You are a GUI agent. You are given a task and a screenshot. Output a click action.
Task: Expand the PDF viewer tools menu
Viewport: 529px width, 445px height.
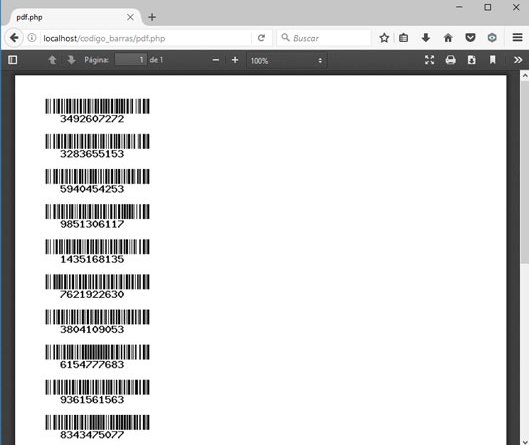[x=518, y=60]
